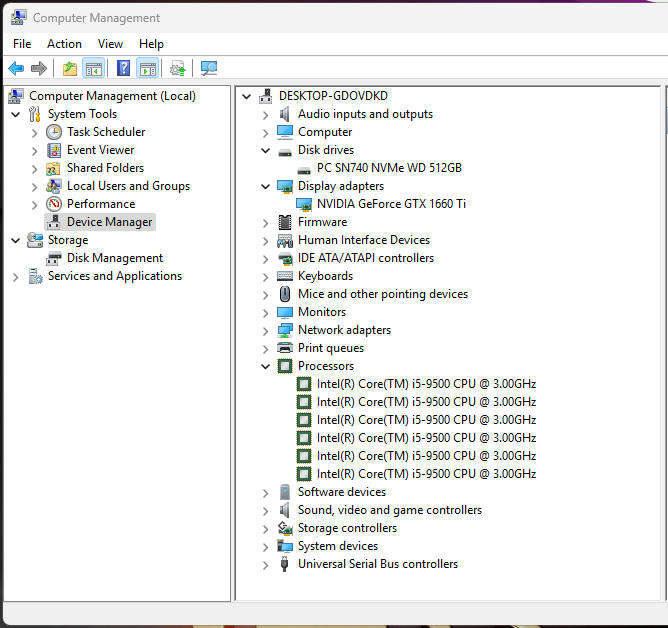Image resolution: width=668 pixels, height=628 pixels.
Task: Click the Processors category chip icon
Action: pyautogui.click(x=285, y=366)
